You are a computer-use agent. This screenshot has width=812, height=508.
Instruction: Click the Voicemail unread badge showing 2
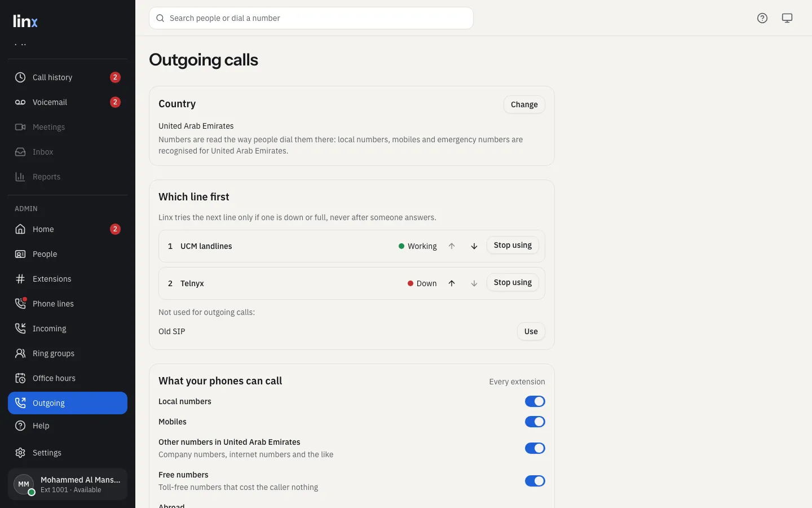coord(115,102)
